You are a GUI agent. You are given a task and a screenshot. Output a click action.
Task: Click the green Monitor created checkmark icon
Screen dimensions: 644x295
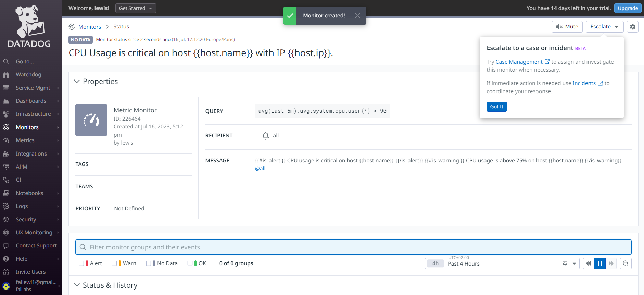click(290, 16)
